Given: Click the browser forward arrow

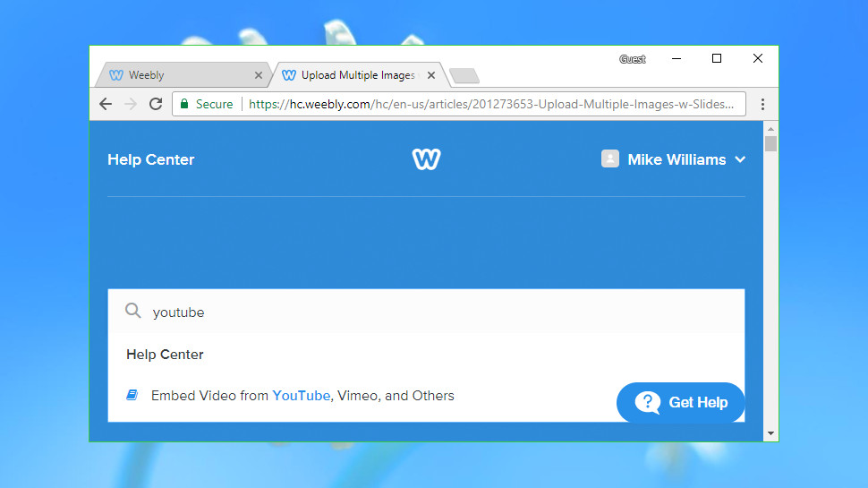Looking at the screenshot, I should tap(131, 104).
